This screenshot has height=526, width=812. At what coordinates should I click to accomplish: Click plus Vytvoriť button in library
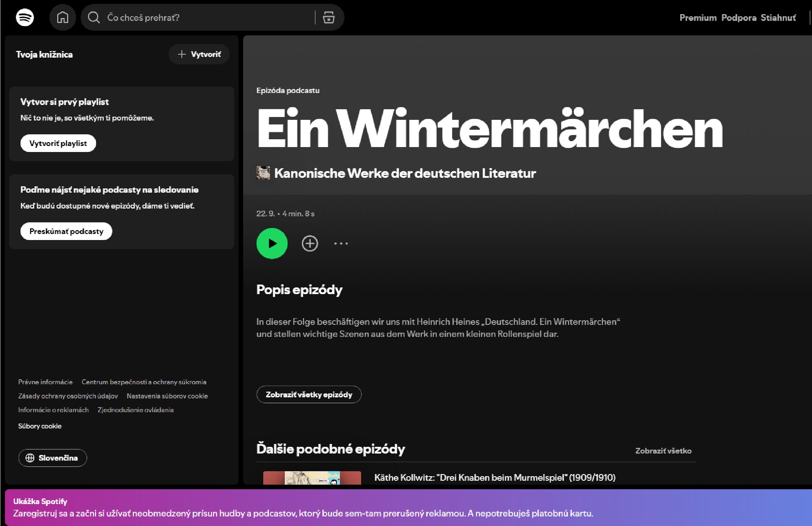point(199,54)
